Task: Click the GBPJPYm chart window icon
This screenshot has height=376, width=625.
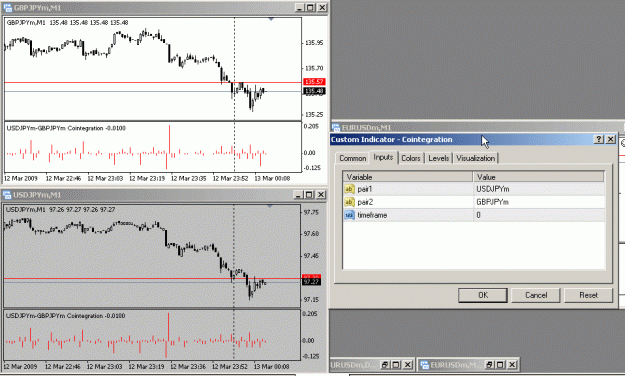Action: [x=8, y=8]
